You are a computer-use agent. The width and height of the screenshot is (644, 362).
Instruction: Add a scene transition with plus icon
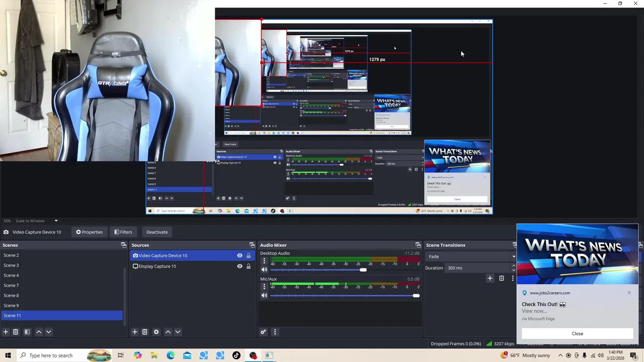[490, 278]
